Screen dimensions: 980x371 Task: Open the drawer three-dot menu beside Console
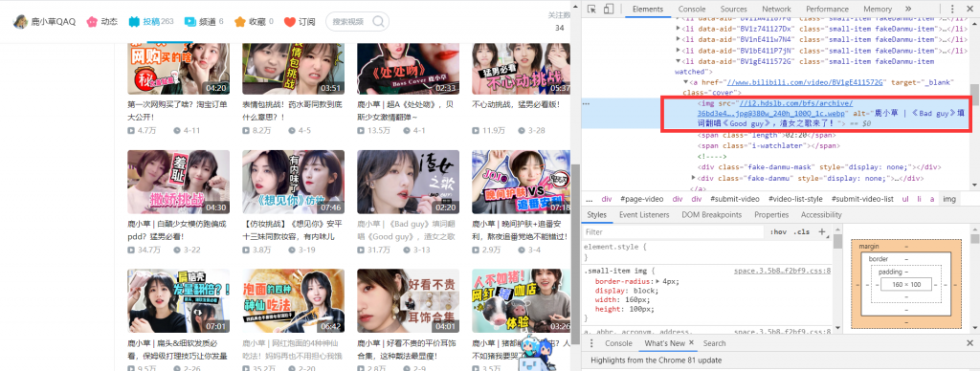pos(591,343)
